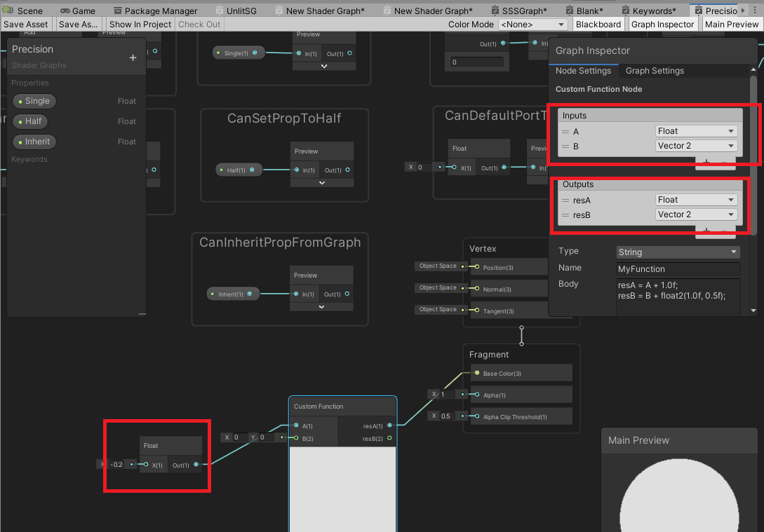Switch to the UnlitSG tab

236,11
